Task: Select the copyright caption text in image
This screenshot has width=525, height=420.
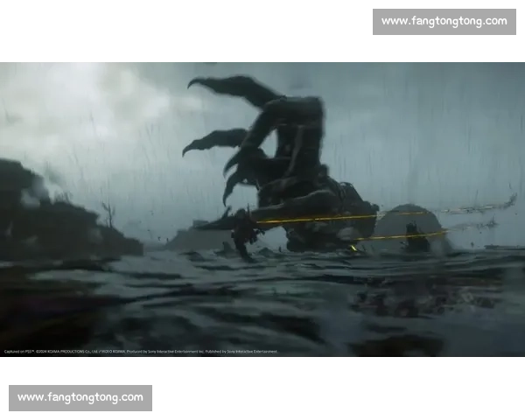Action: 140,352
